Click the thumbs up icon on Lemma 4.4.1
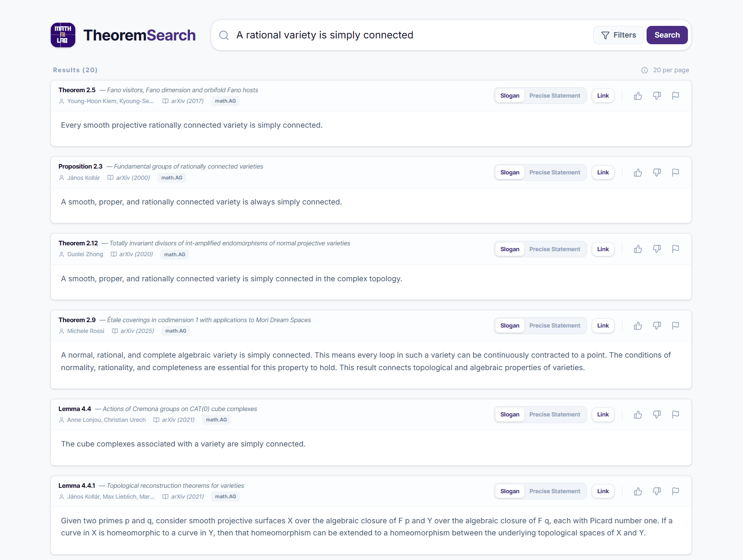This screenshot has width=743, height=560. click(638, 491)
